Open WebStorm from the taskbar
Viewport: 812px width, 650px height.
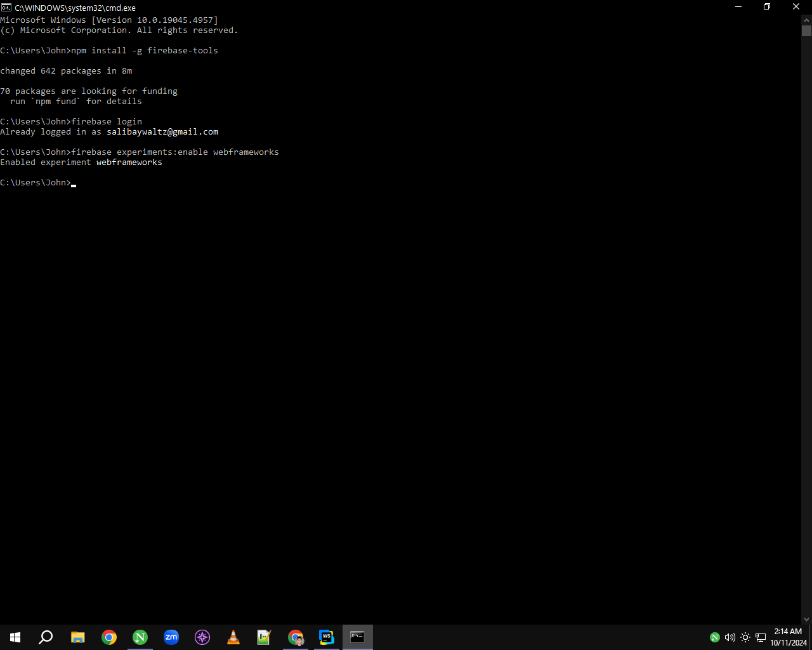[x=327, y=637]
